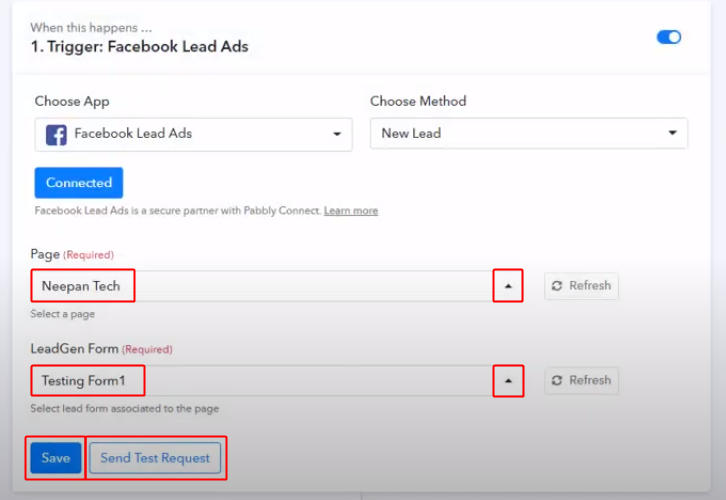Click the Choose Method label
This screenshot has height=500, width=726.
(x=418, y=101)
